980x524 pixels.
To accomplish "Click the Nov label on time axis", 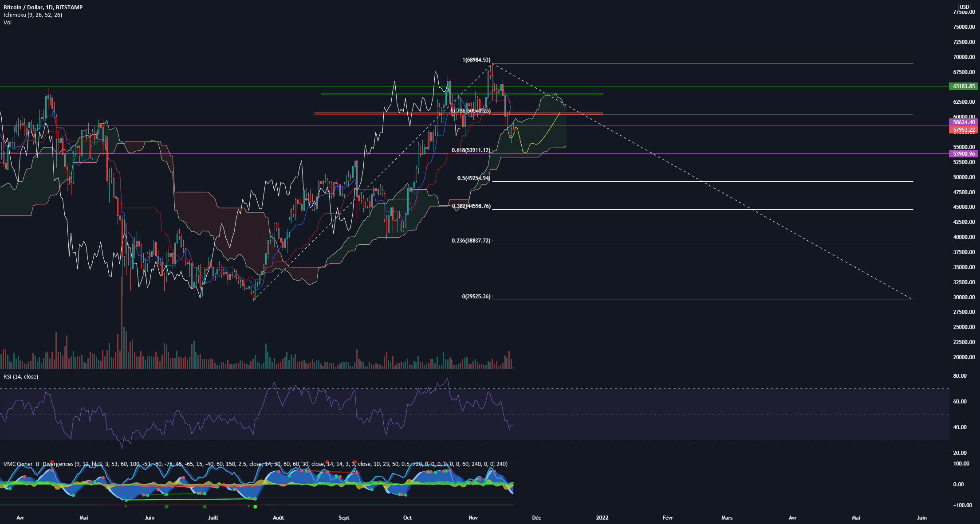I will tap(473, 517).
